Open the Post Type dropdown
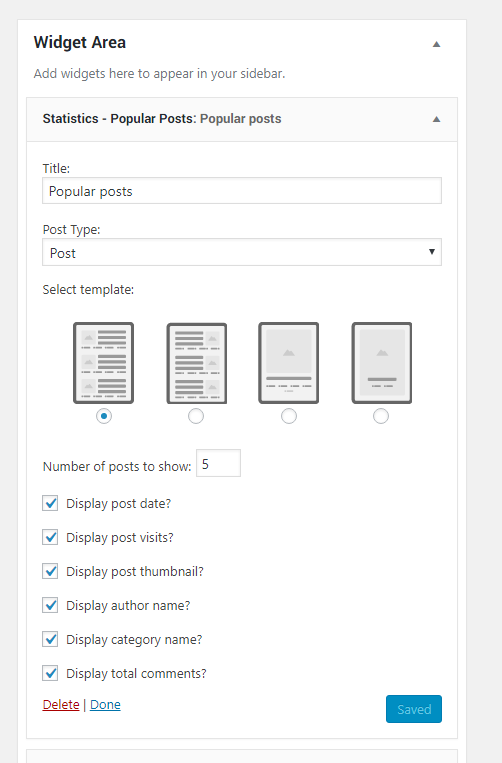Screen dimensions: 502x763 [242, 252]
